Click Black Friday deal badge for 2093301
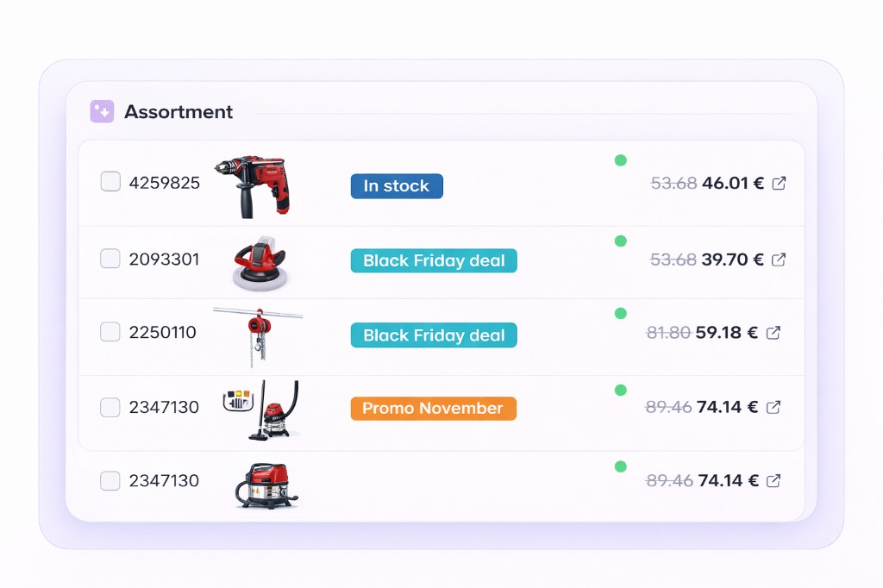Screen dimensions: 883x588 [x=434, y=261]
